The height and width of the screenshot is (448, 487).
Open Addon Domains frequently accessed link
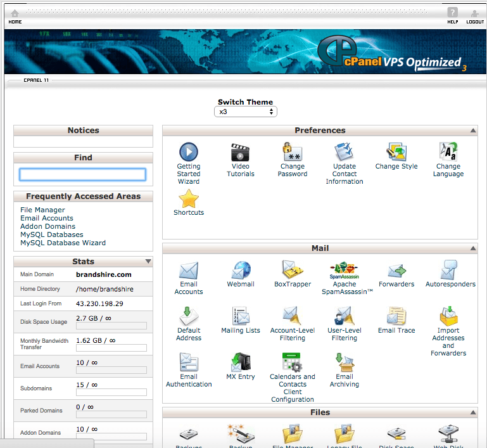[x=48, y=226]
